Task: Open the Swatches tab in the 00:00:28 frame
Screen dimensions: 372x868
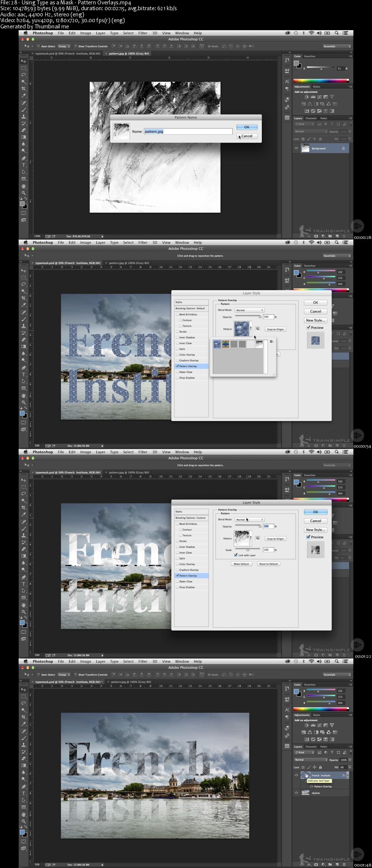Action: (310, 56)
